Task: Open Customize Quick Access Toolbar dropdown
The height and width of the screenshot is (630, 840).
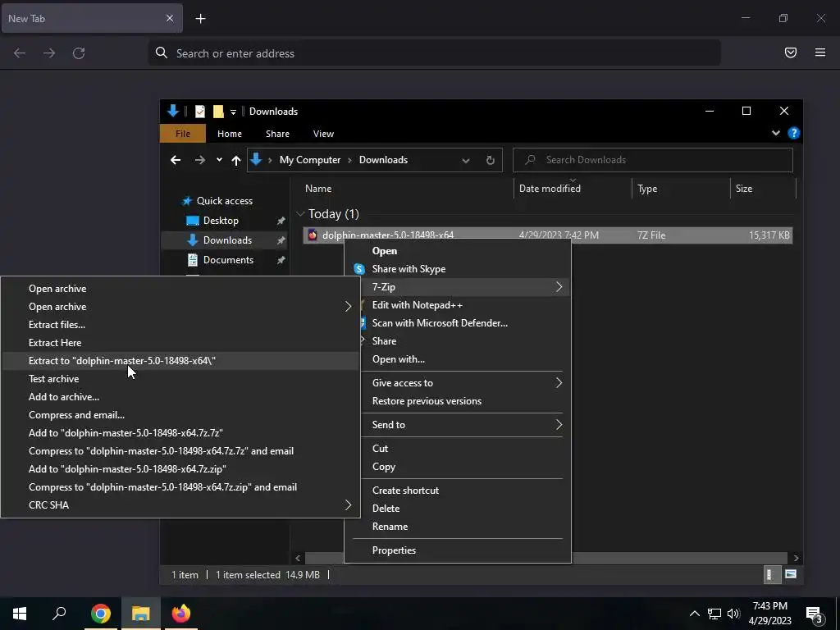Action: [x=233, y=112]
